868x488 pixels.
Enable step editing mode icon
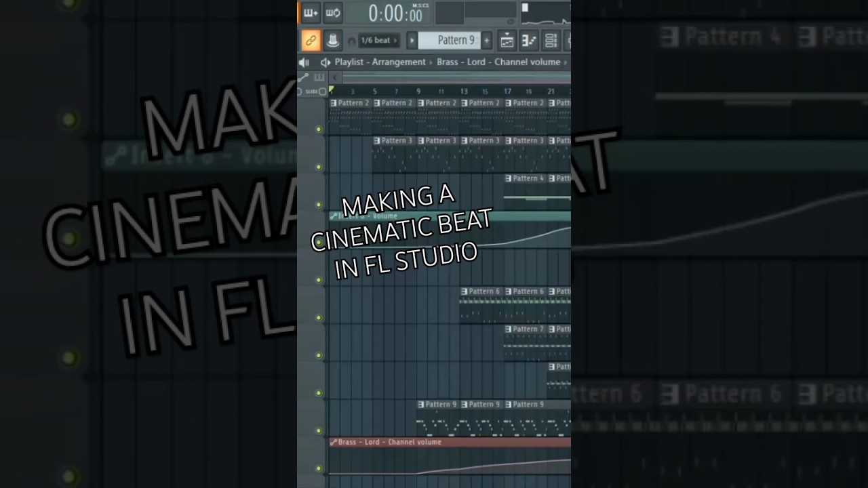(311, 12)
